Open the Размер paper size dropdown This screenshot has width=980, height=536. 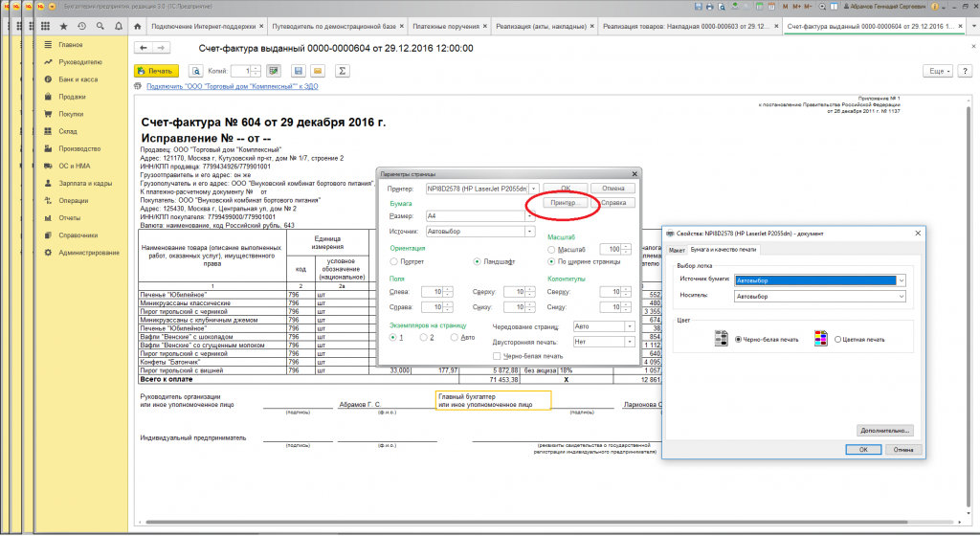point(530,216)
